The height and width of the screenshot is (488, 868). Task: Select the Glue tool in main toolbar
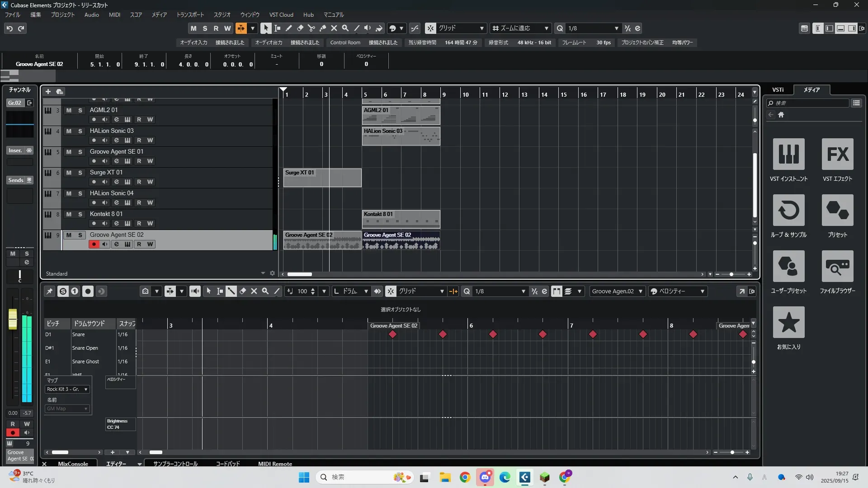coord(323,28)
